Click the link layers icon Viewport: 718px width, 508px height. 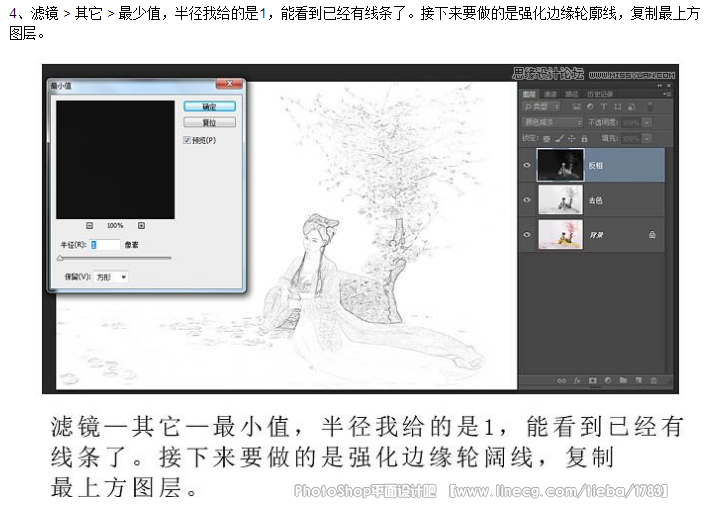(x=561, y=380)
